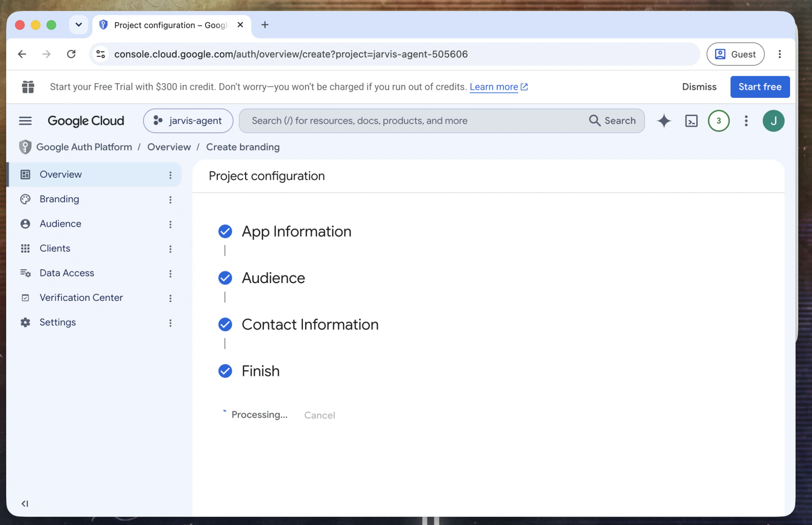View site information in address bar

click(x=101, y=54)
